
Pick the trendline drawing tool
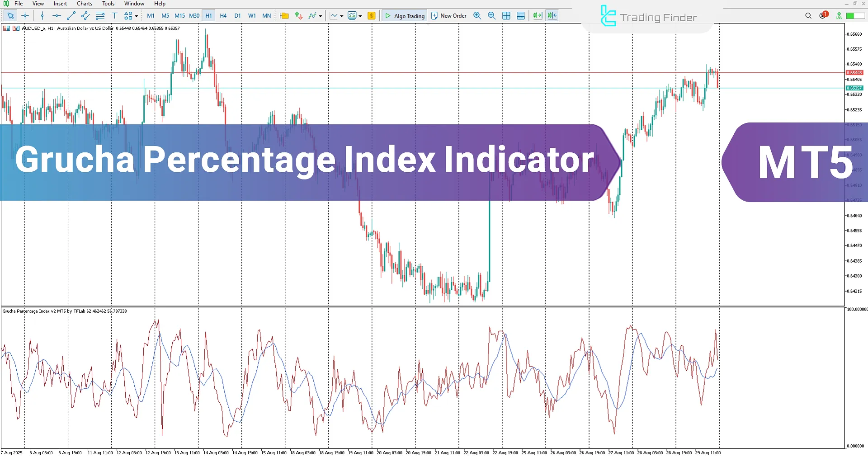pos(71,16)
